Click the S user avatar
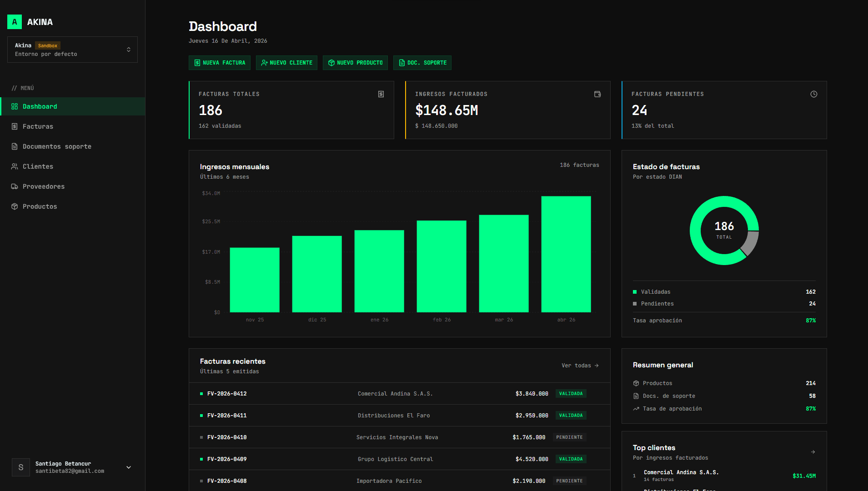 pos(21,467)
